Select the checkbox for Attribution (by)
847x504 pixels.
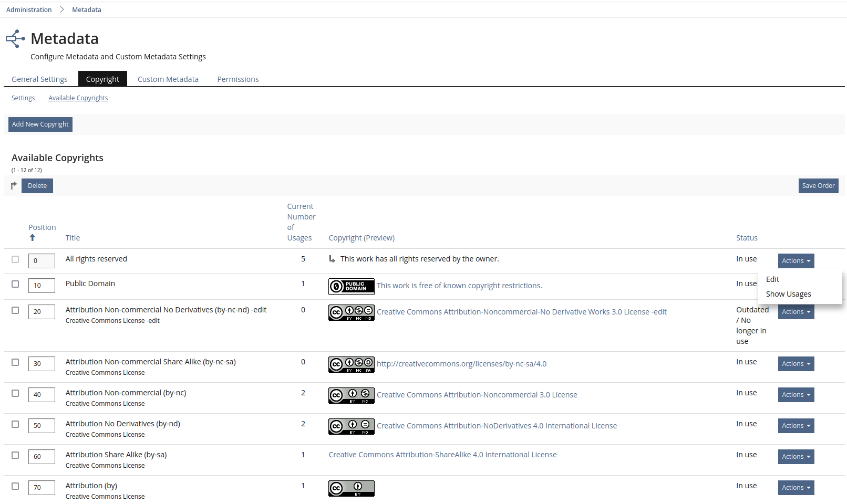pyautogui.click(x=15, y=486)
